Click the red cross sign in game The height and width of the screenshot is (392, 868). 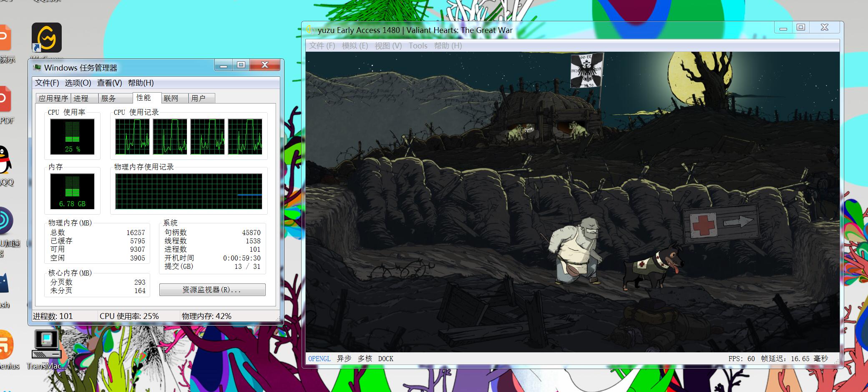[x=704, y=225]
